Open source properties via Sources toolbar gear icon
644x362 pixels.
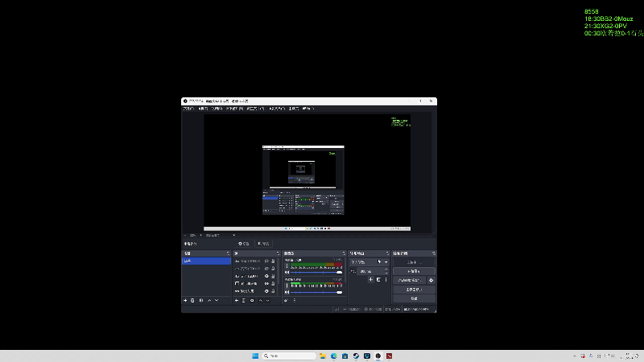point(252,300)
